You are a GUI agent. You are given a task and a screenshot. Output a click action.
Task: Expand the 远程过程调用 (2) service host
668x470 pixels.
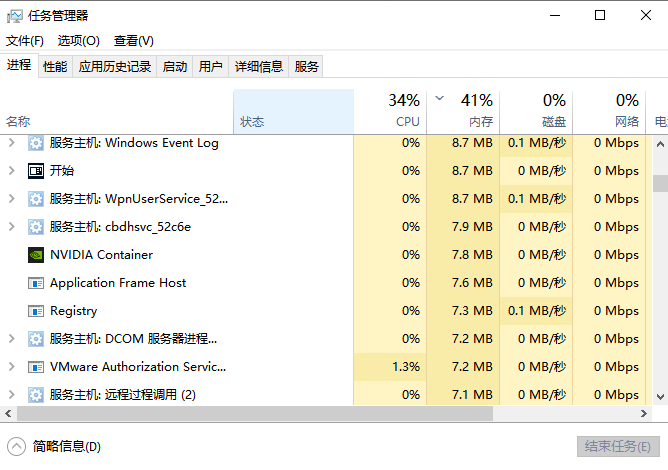tap(12, 395)
